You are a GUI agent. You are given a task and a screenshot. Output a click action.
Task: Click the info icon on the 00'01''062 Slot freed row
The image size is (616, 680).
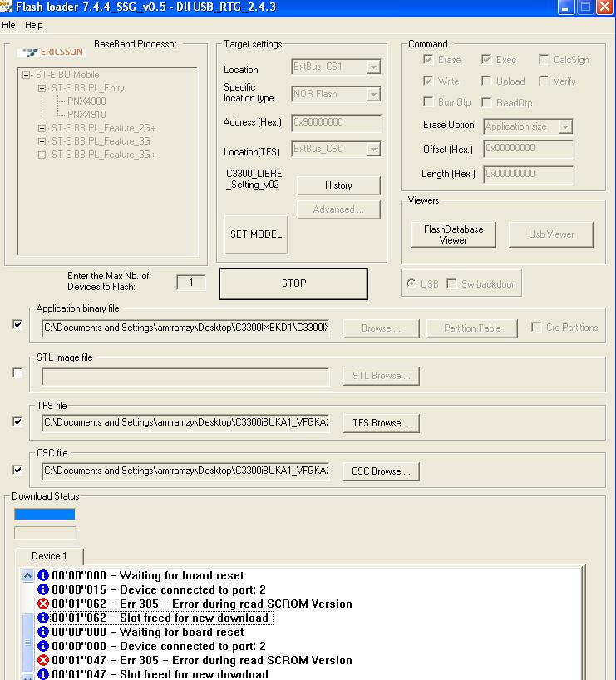point(43,618)
